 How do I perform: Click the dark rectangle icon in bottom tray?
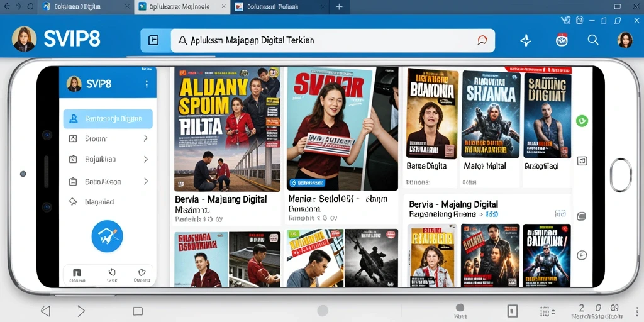(512, 311)
